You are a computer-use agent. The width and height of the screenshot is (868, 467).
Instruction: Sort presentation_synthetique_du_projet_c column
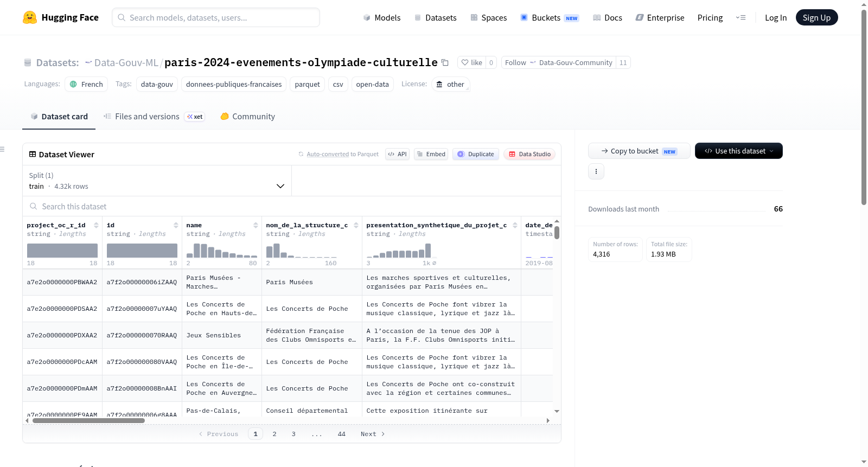515,225
